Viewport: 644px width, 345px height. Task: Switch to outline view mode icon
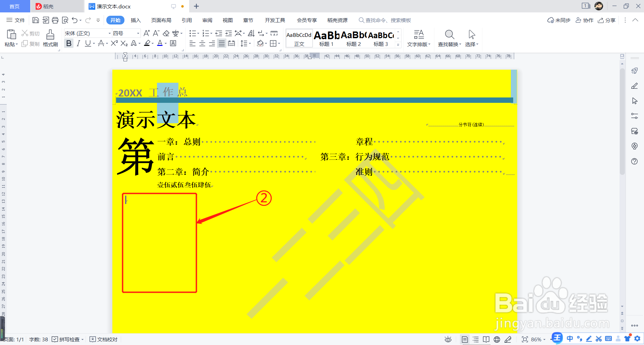pos(476,339)
